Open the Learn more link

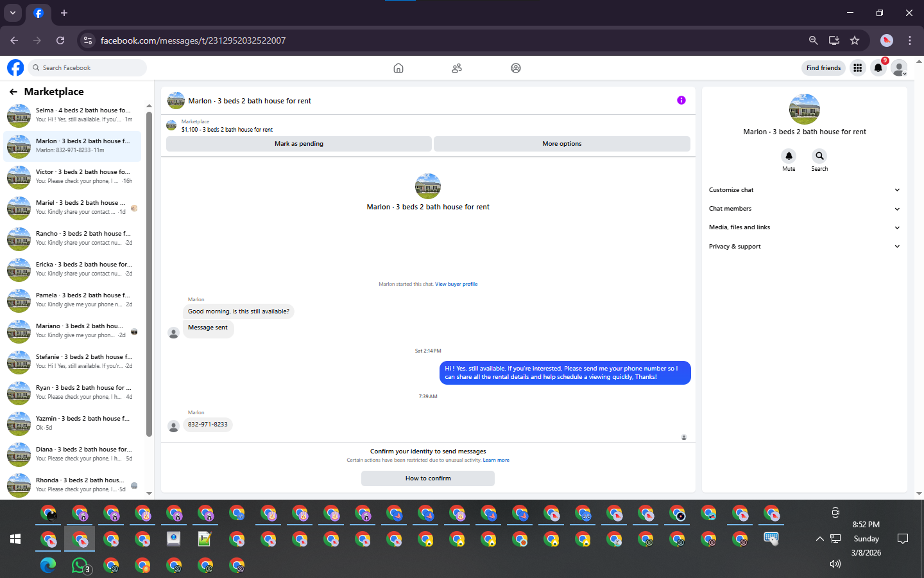(x=496, y=460)
